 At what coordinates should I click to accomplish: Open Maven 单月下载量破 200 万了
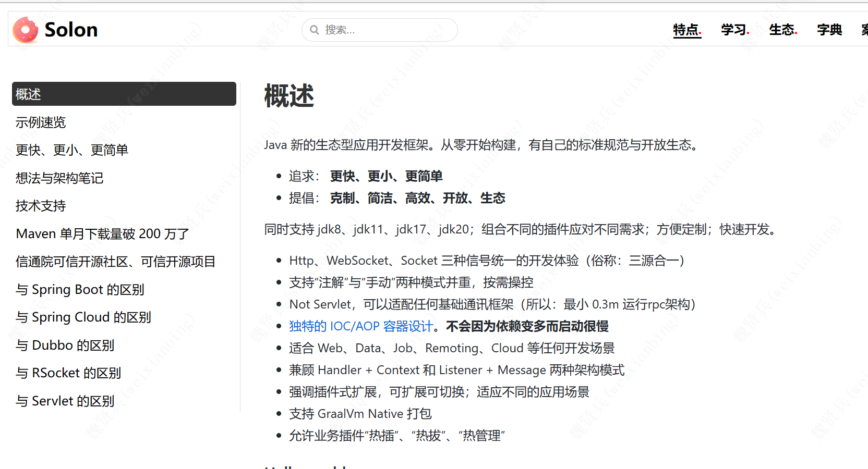click(102, 233)
